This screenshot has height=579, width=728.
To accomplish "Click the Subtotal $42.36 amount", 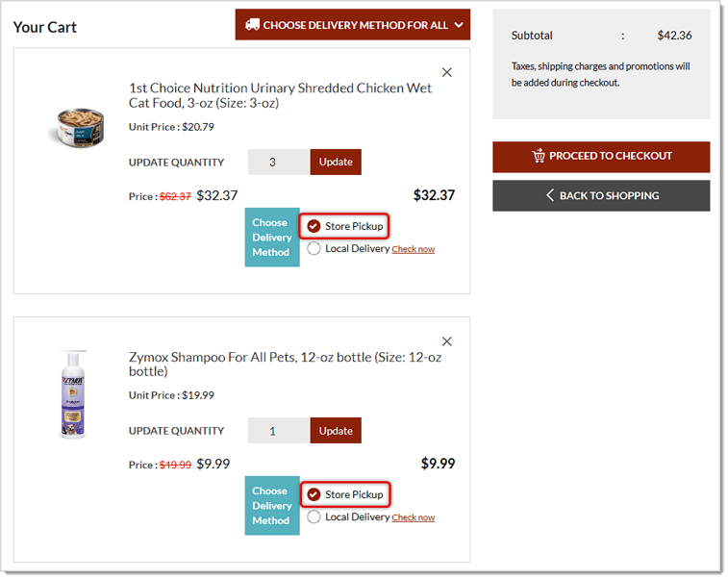I will tap(674, 36).
